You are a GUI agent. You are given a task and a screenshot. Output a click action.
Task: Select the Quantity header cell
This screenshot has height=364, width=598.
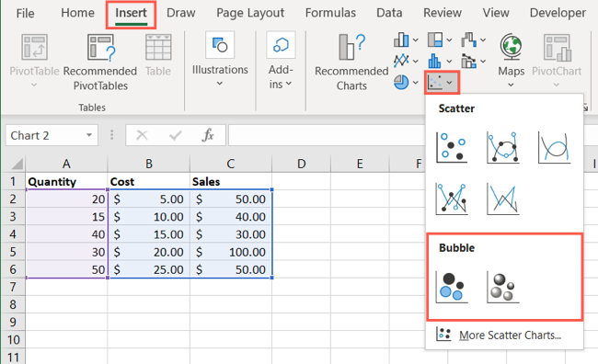pyautogui.click(x=66, y=181)
